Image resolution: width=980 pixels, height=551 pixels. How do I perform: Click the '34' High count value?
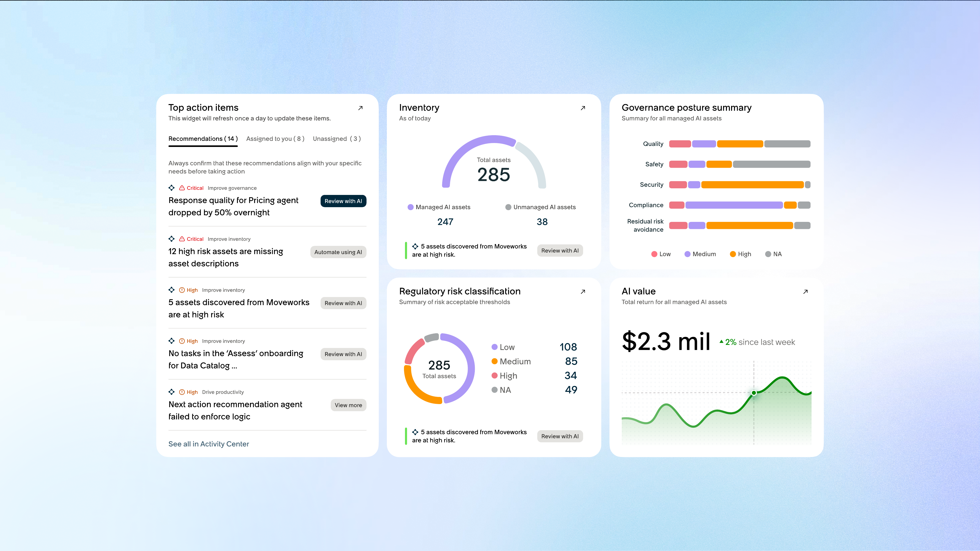click(x=571, y=375)
